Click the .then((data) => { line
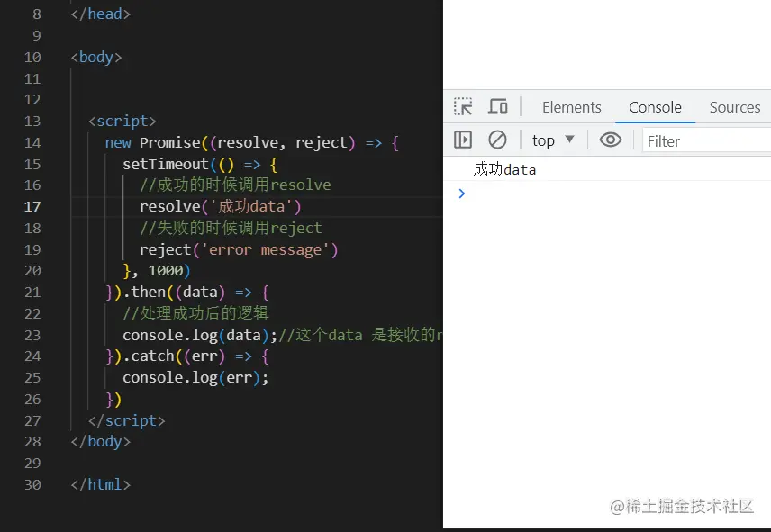This screenshot has height=532, width=771. (x=187, y=293)
